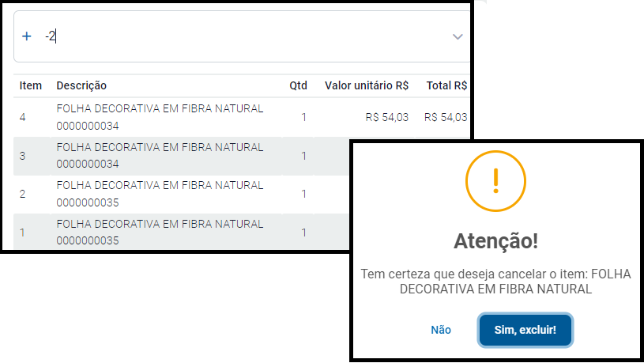Click the Item column header

[x=31, y=85]
